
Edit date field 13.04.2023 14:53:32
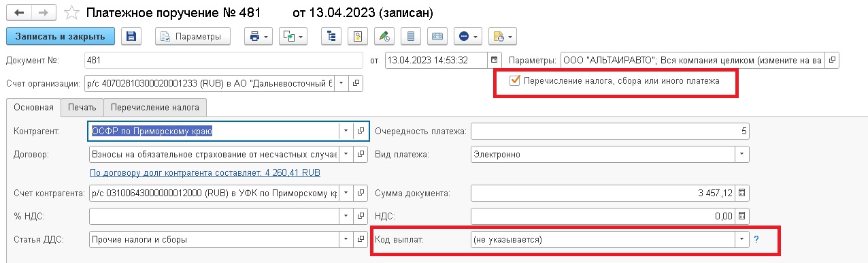coord(437,60)
